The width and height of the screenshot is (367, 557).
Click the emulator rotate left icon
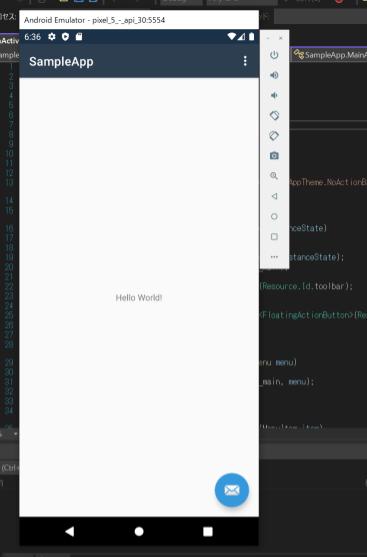tap(274, 115)
